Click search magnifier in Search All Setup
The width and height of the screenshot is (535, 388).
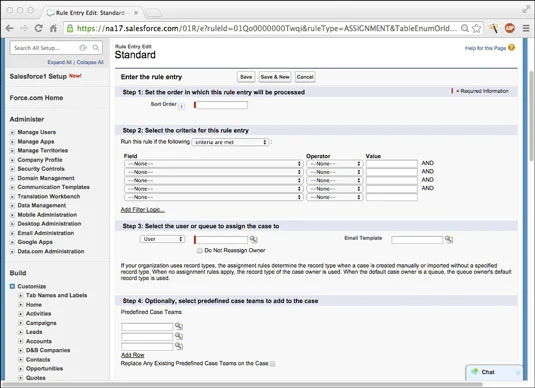96,48
